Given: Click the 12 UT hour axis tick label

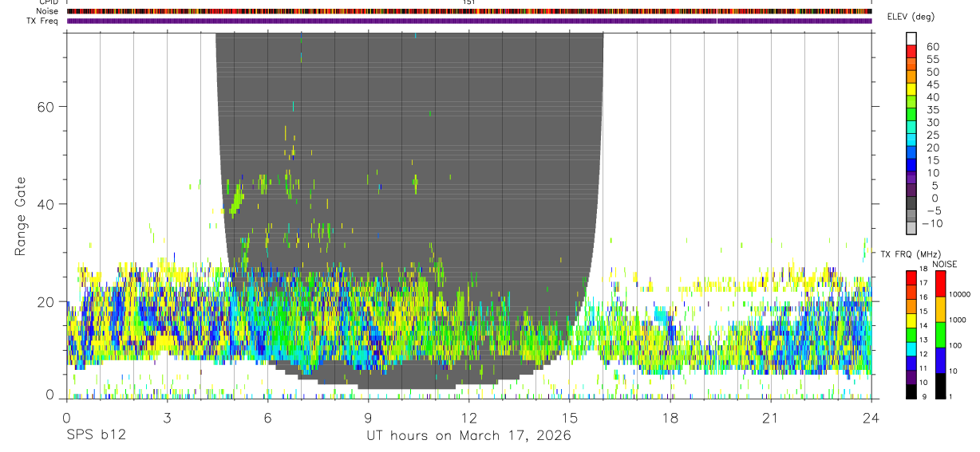Looking at the screenshot, I should pos(469,418).
